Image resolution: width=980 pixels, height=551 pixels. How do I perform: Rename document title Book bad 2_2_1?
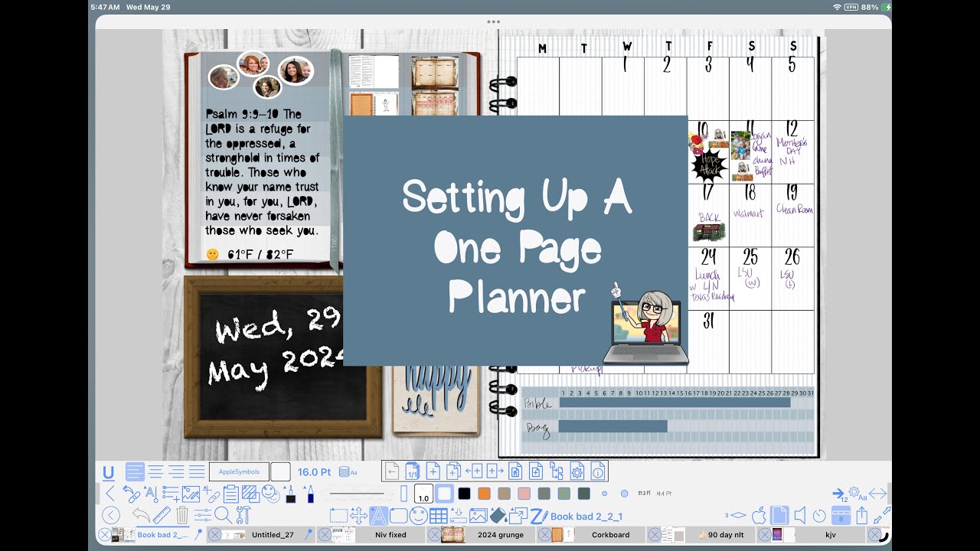[586, 517]
